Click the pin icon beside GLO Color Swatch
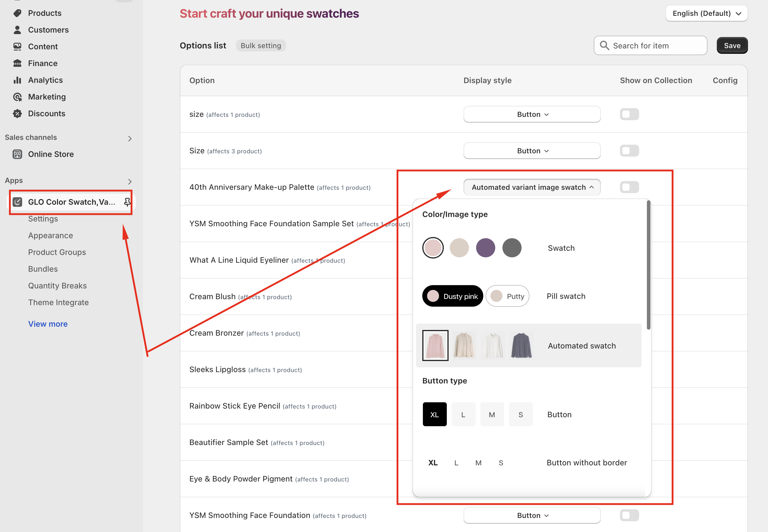 127,202
